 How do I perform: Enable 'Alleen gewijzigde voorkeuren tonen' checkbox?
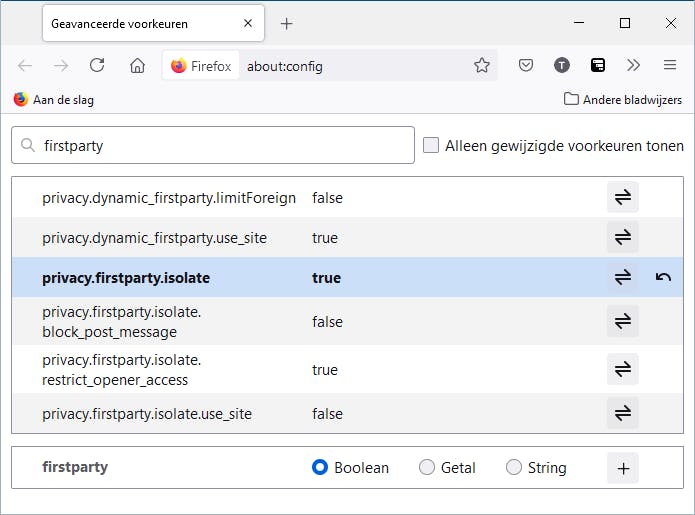click(x=431, y=145)
